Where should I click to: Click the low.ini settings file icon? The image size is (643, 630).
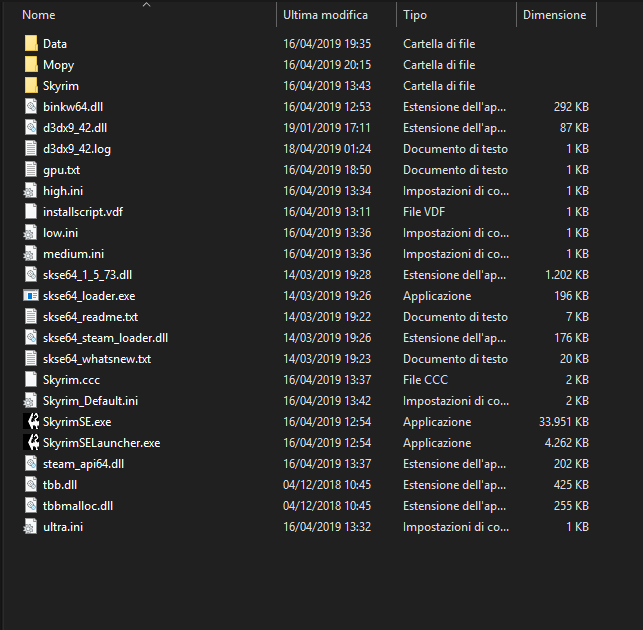click(x=30, y=233)
